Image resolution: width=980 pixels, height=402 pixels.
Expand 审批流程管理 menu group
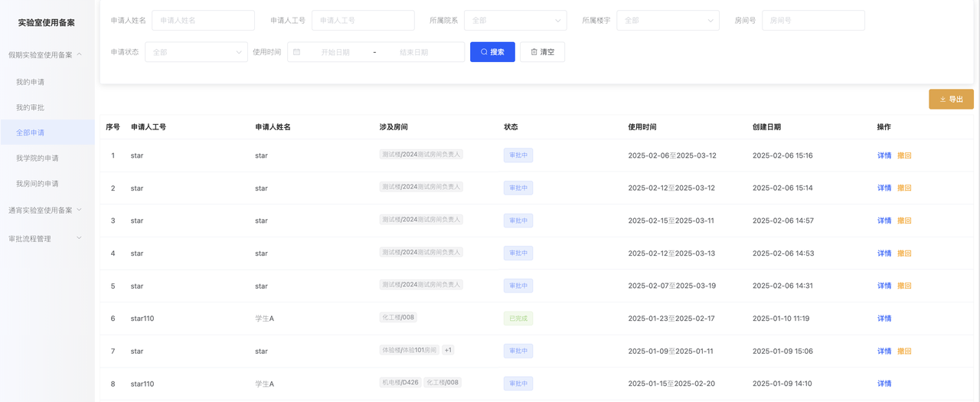coord(47,239)
